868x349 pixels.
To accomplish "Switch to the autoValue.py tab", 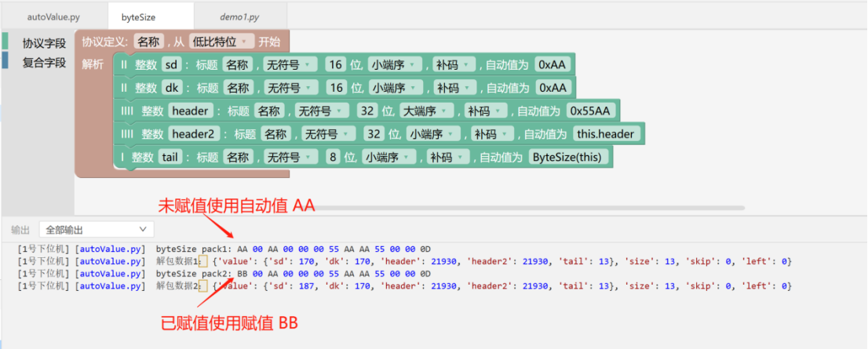I will coord(53,17).
